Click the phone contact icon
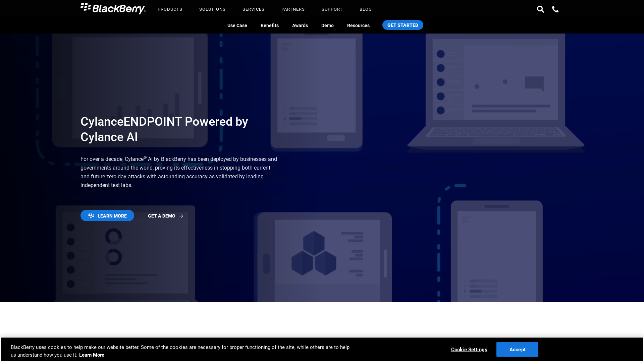This screenshot has height=362, width=644. pyautogui.click(x=555, y=9)
